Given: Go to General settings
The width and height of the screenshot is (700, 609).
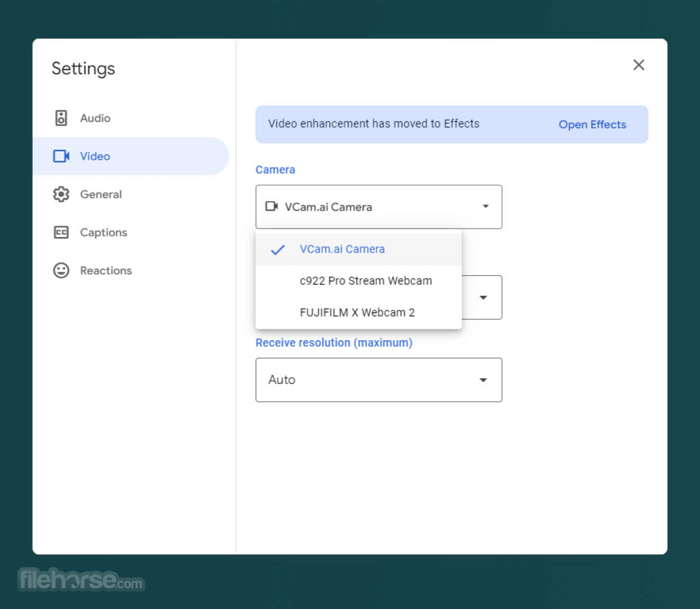Looking at the screenshot, I should click(x=131, y=194).
